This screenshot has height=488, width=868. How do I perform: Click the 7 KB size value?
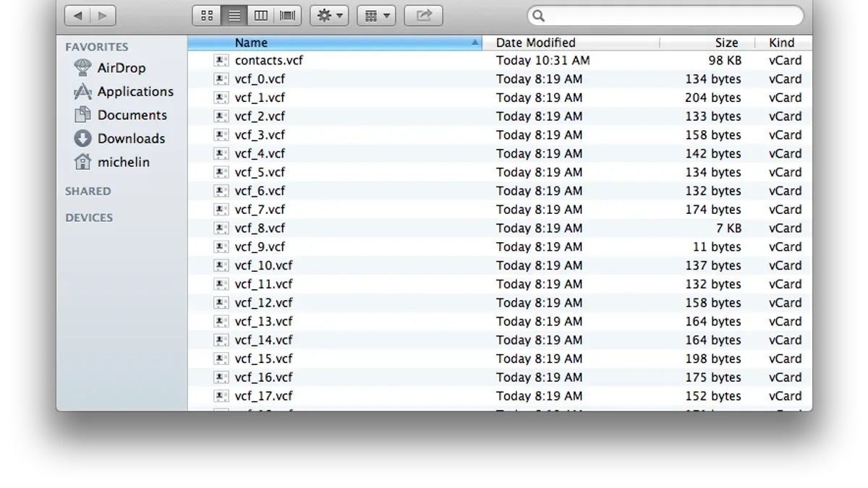tap(729, 228)
